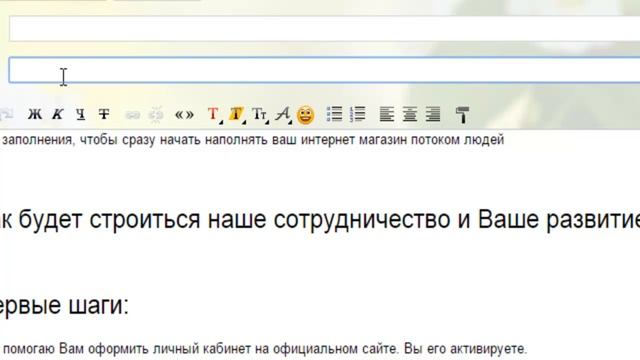
Task: Insert a numbered list
Action: pos(358,114)
